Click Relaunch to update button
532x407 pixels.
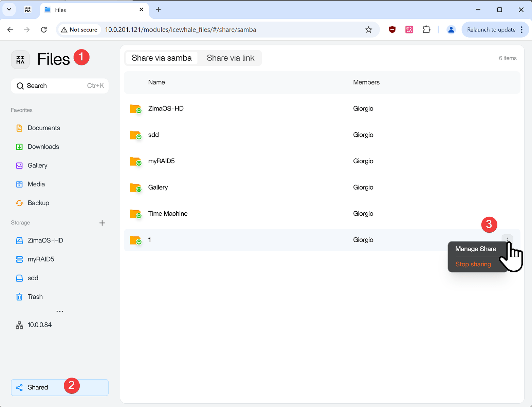[x=491, y=30]
